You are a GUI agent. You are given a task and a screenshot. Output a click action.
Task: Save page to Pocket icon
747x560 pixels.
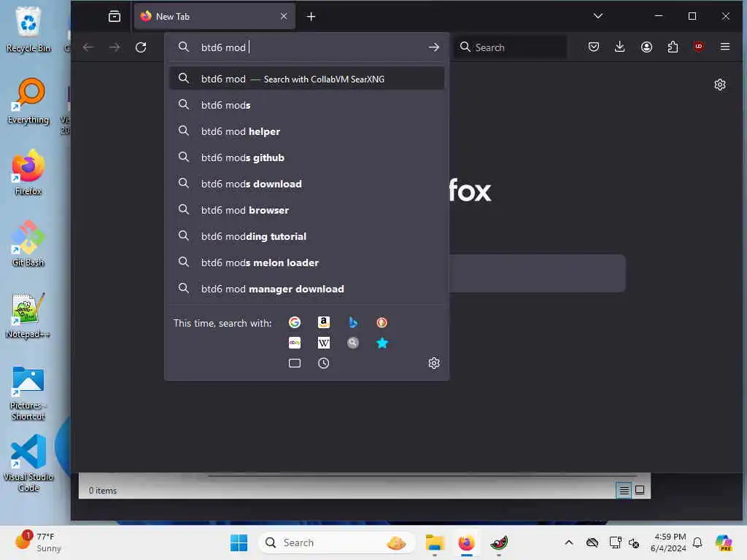point(594,47)
